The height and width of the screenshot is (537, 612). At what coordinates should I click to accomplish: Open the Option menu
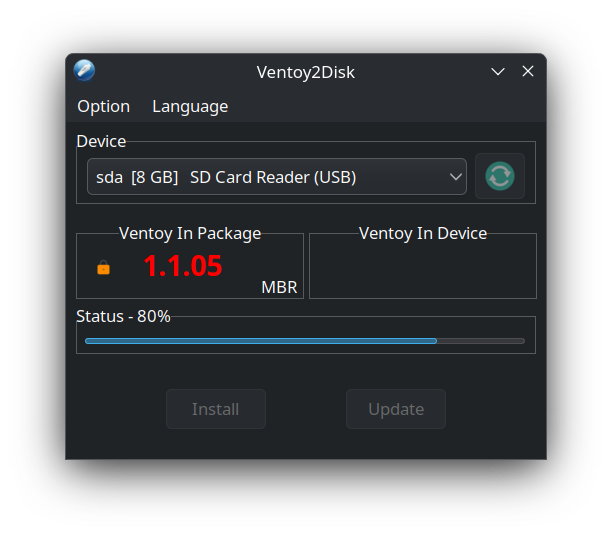tap(103, 107)
